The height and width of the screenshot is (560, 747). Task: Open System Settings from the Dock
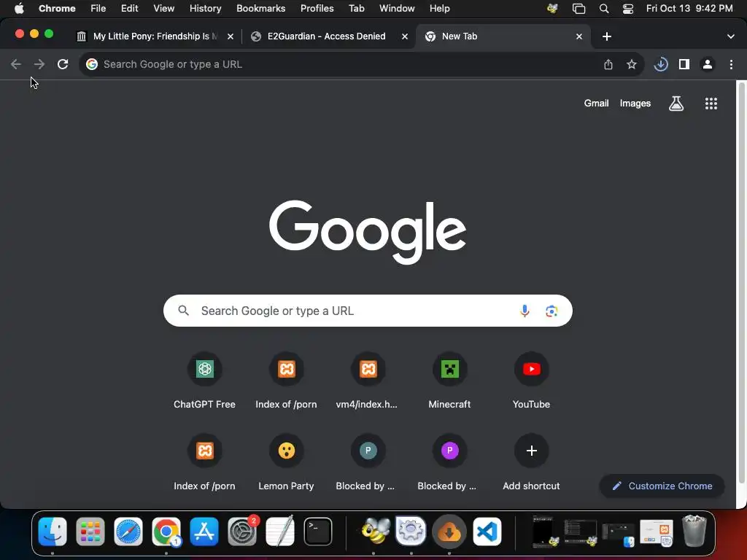(x=242, y=532)
